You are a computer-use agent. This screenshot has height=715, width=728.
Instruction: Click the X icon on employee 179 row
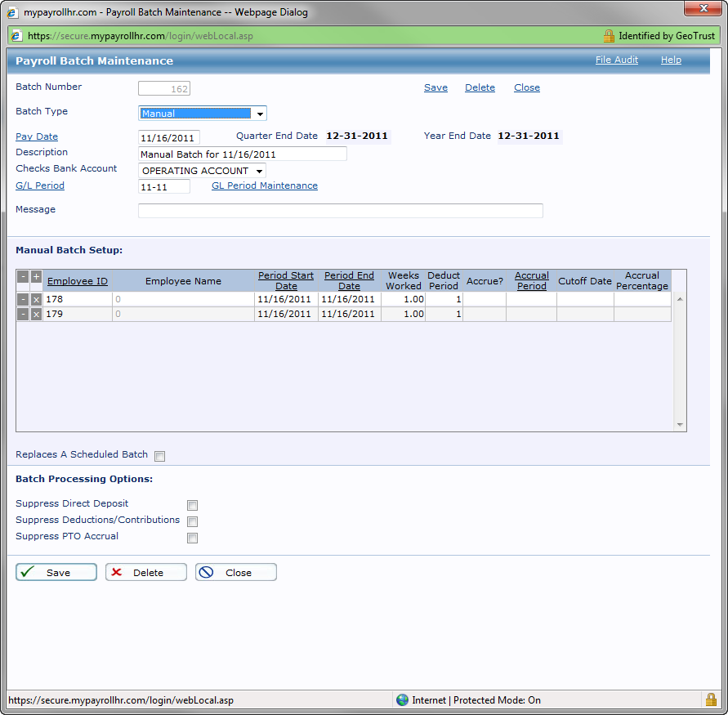click(36, 315)
